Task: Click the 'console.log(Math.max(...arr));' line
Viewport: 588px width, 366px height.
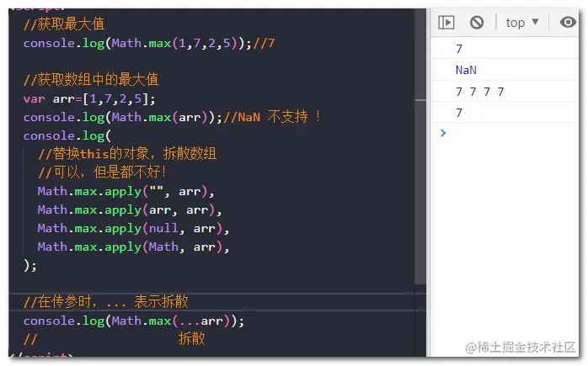Action: coord(133,321)
